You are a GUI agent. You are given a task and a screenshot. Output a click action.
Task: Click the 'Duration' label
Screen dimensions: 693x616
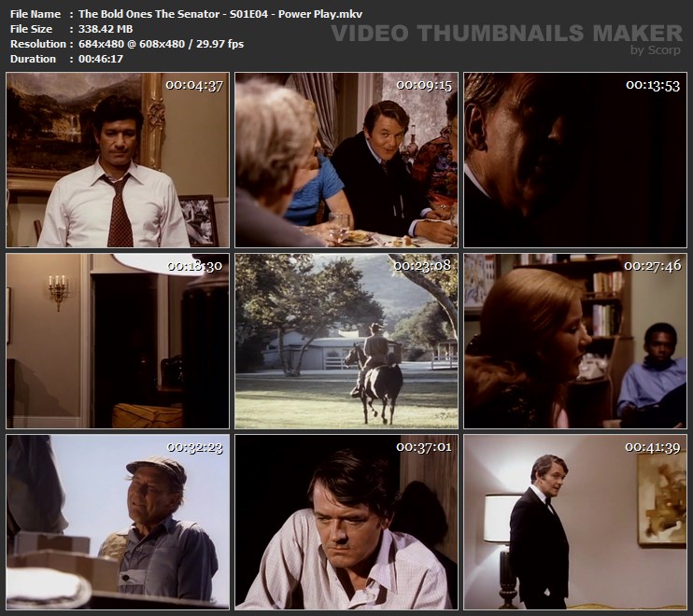(33, 59)
